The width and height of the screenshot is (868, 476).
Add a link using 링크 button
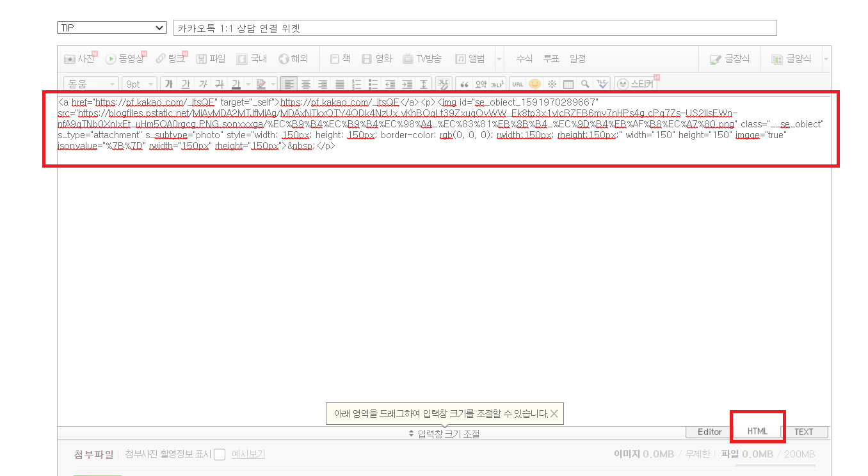[x=171, y=59]
